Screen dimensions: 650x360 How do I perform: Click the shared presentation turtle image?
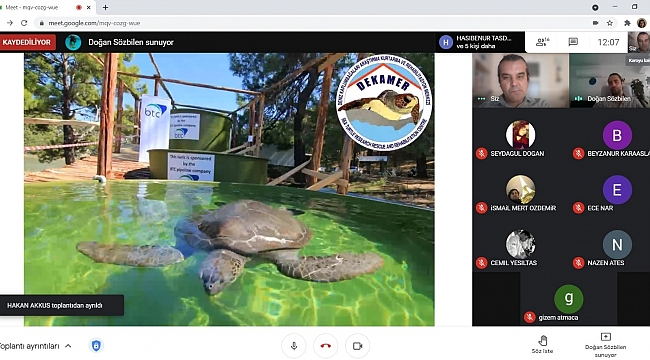(x=229, y=189)
